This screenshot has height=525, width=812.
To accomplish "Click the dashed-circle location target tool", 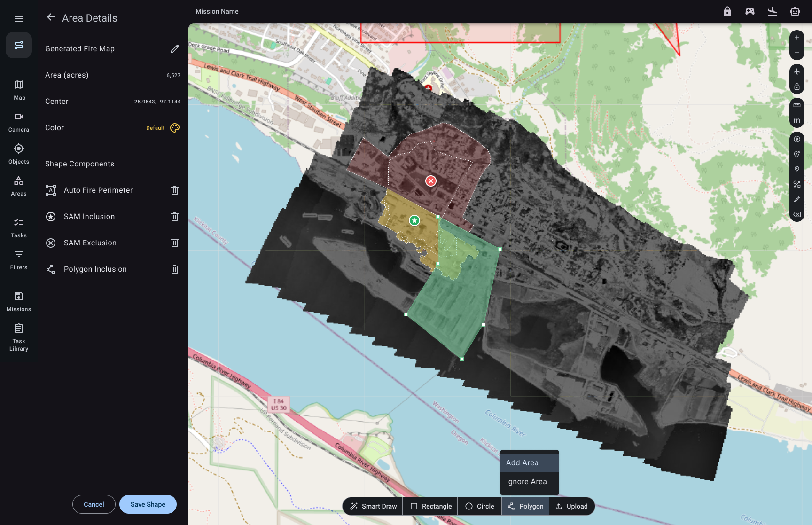I will 797,139.
